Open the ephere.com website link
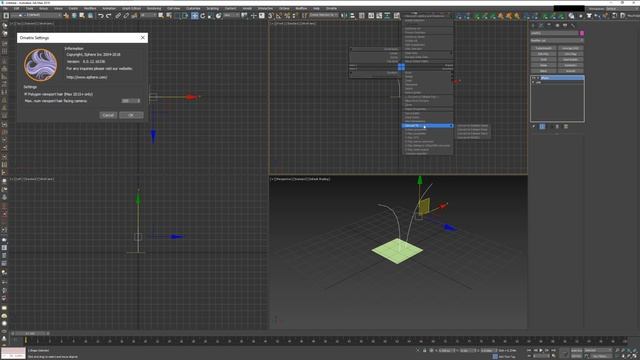 (x=87, y=77)
